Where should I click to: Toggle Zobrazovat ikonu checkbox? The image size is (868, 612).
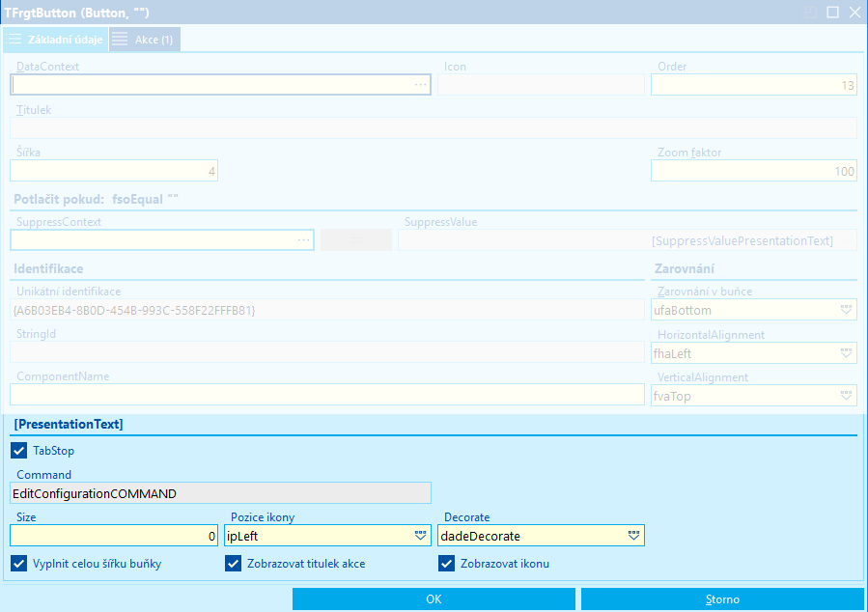tap(447, 564)
